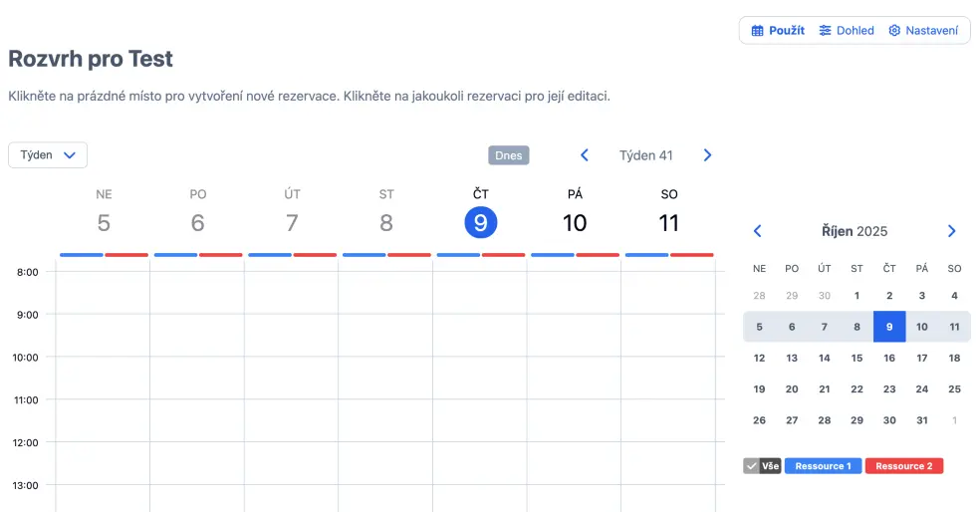980x512 pixels.
Task: Open the Týden view dropdown
Action: pyautogui.click(x=48, y=155)
